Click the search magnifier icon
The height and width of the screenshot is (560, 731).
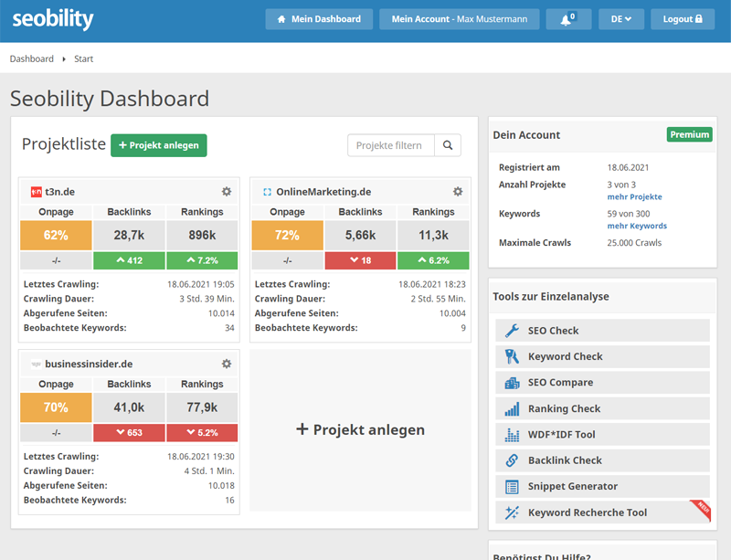448,145
